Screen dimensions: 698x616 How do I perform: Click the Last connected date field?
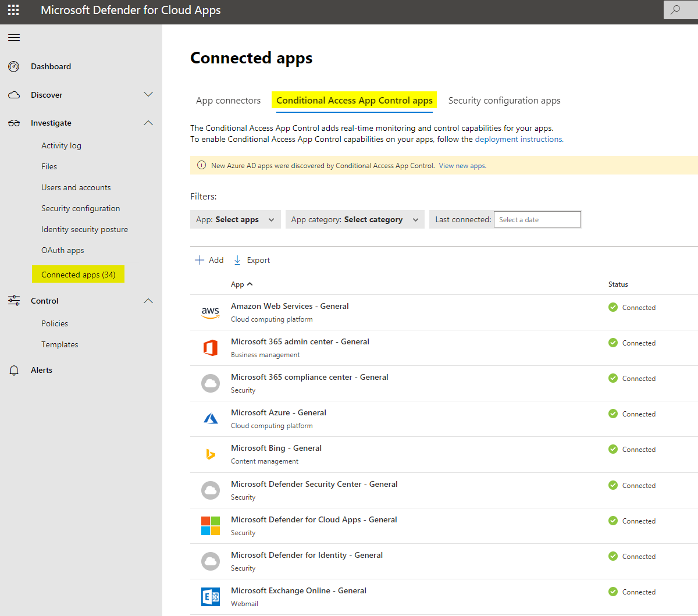point(537,220)
